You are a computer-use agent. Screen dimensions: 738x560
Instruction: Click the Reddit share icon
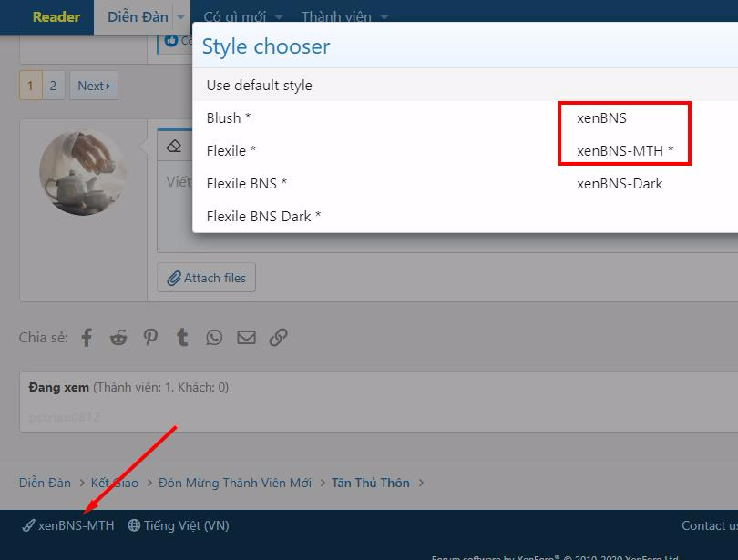(118, 338)
